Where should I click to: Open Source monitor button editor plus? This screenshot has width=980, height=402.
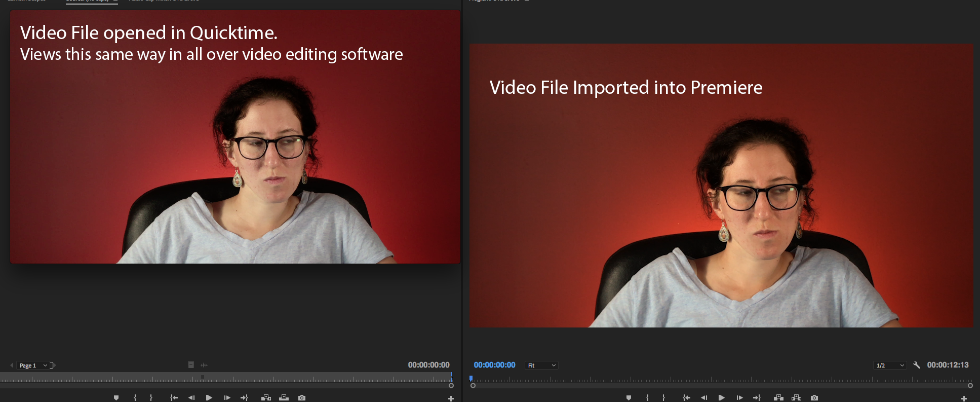tap(451, 398)
